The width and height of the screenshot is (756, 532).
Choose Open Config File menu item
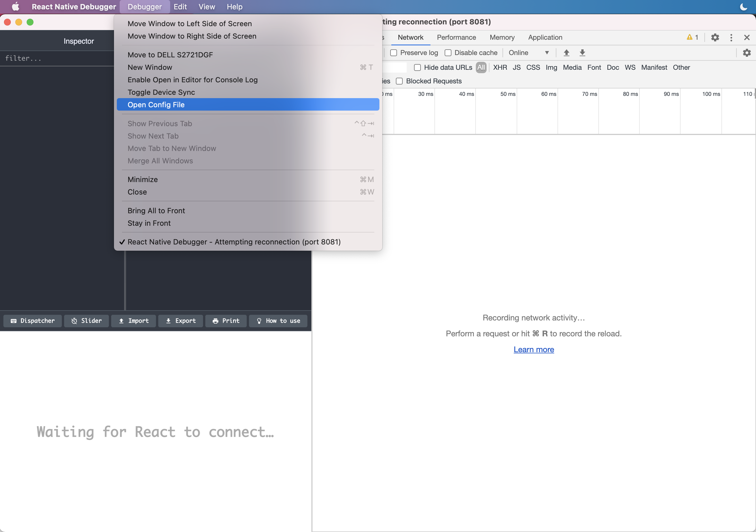point(248,105)
